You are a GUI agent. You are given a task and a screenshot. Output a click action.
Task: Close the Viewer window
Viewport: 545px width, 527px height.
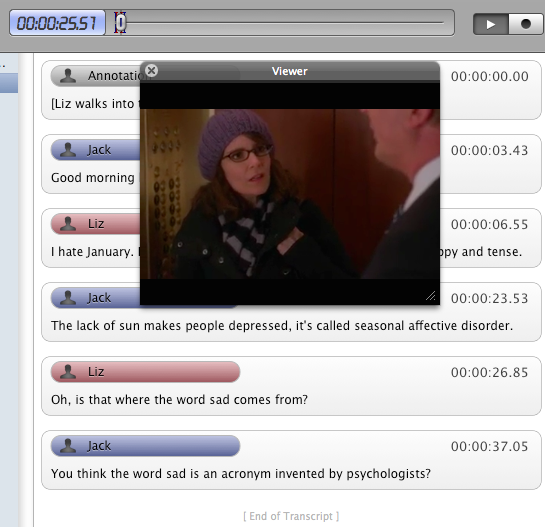pyautogui.click(x=151, y=71)
